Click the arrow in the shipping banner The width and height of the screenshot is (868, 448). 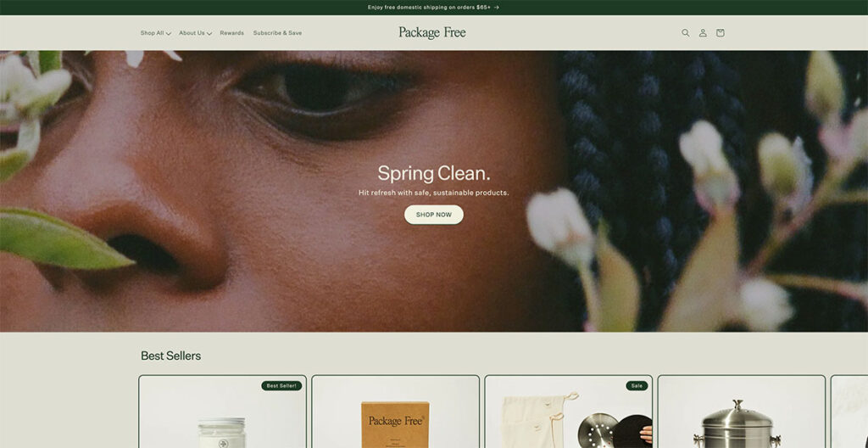tap(497, 7)
